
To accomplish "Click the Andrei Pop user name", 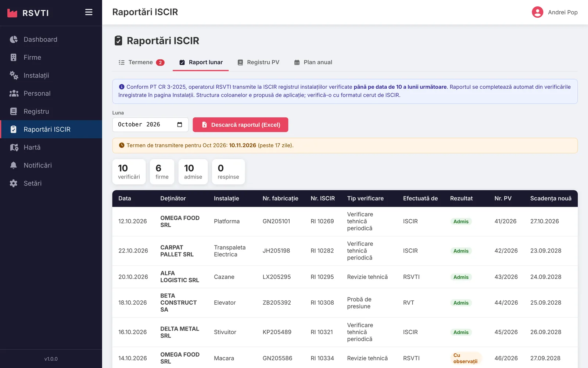I will (563, 12).
